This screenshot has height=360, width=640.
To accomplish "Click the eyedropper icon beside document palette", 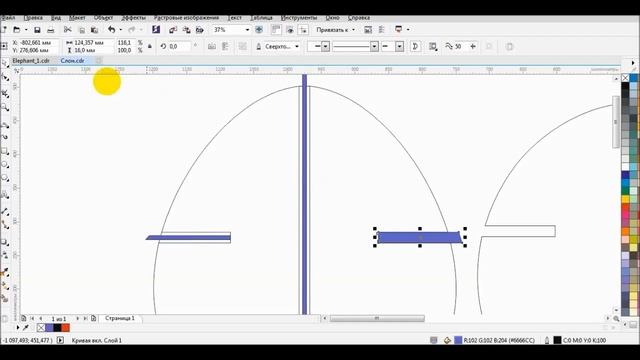I will 26,327.
